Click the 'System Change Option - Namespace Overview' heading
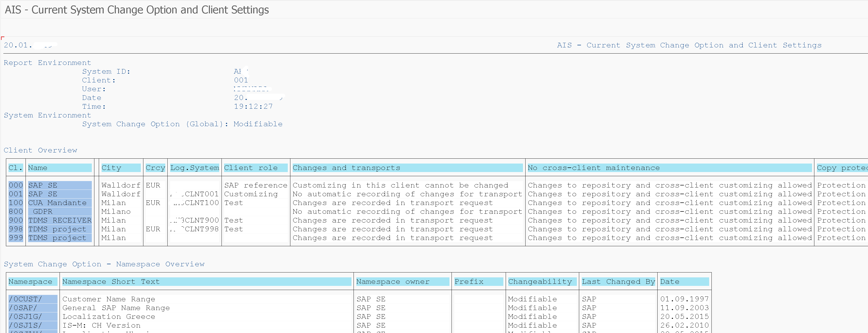 (104, 264)
